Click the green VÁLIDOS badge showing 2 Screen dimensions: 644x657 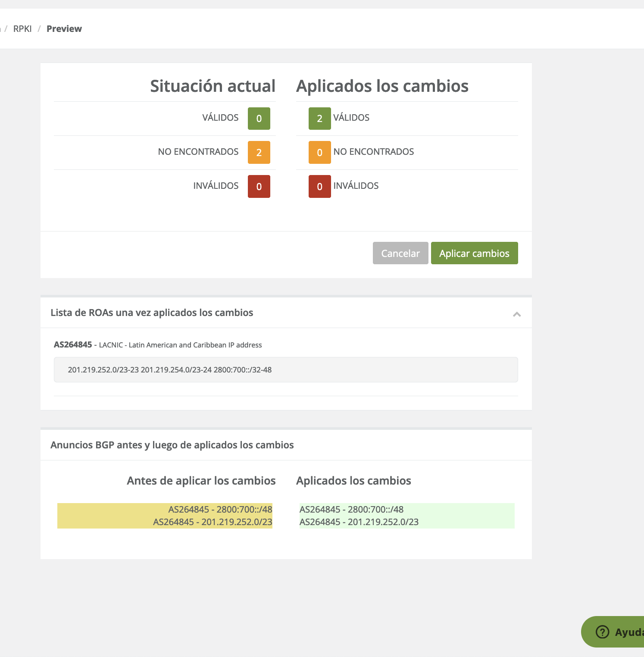pos(319,119)
